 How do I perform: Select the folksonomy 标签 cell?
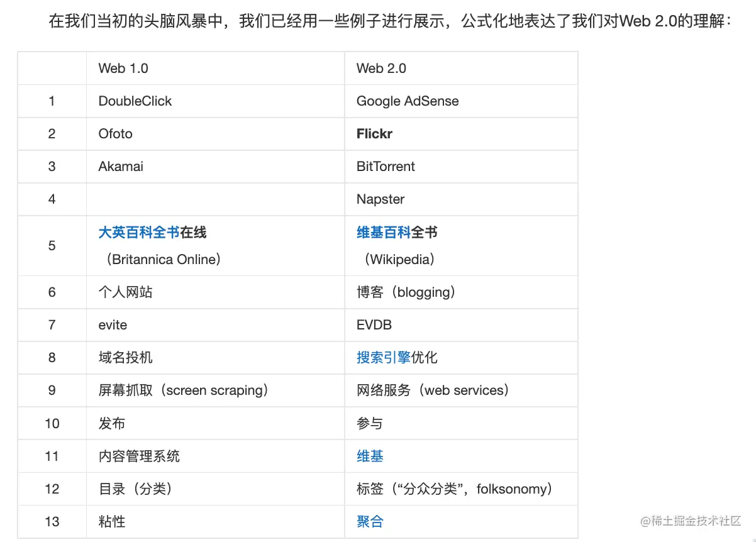coord(461,489)
